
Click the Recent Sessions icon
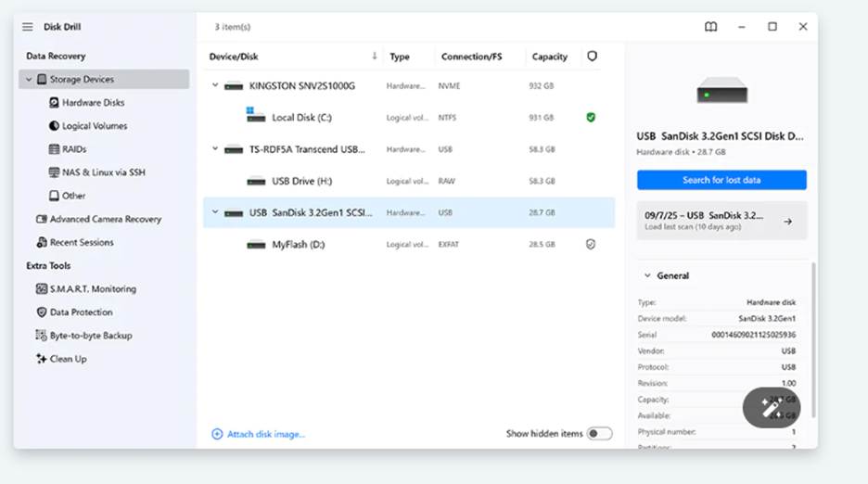tap(42, 242)
